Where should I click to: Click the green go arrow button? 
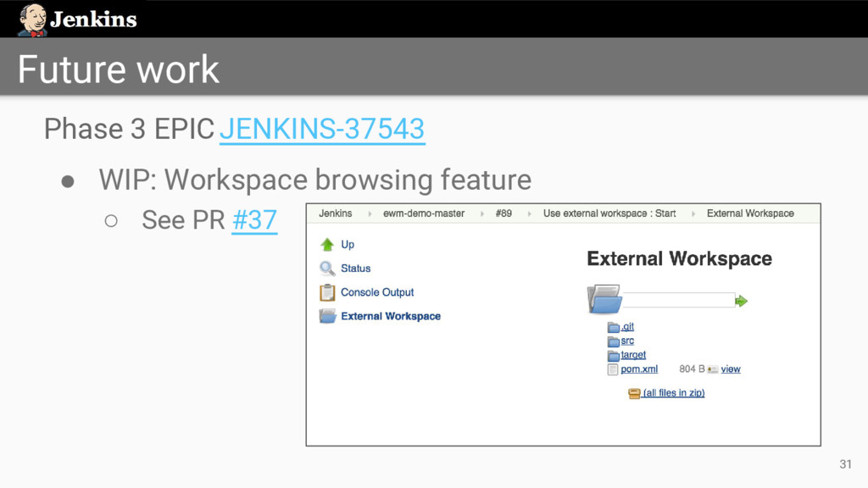click(x=741, y=301)
